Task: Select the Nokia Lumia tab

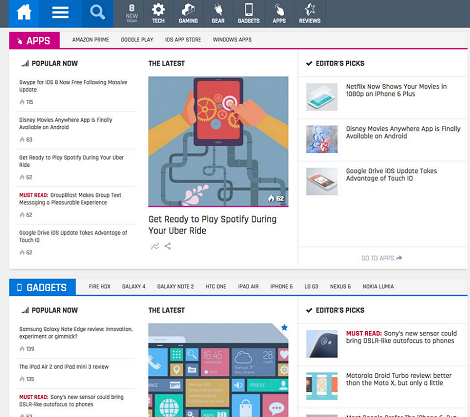Action: pos(378,286)
